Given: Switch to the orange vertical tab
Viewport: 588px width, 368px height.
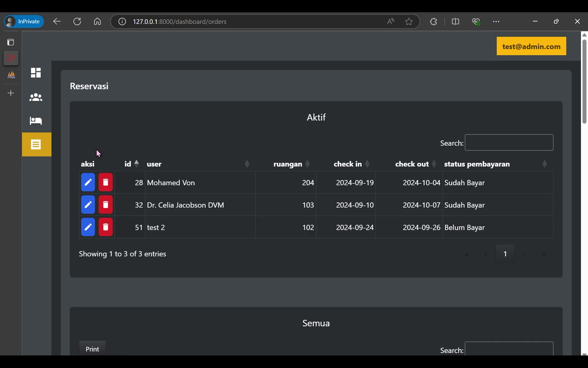Looking at the screenshot, I should click(x=11, y=75).
